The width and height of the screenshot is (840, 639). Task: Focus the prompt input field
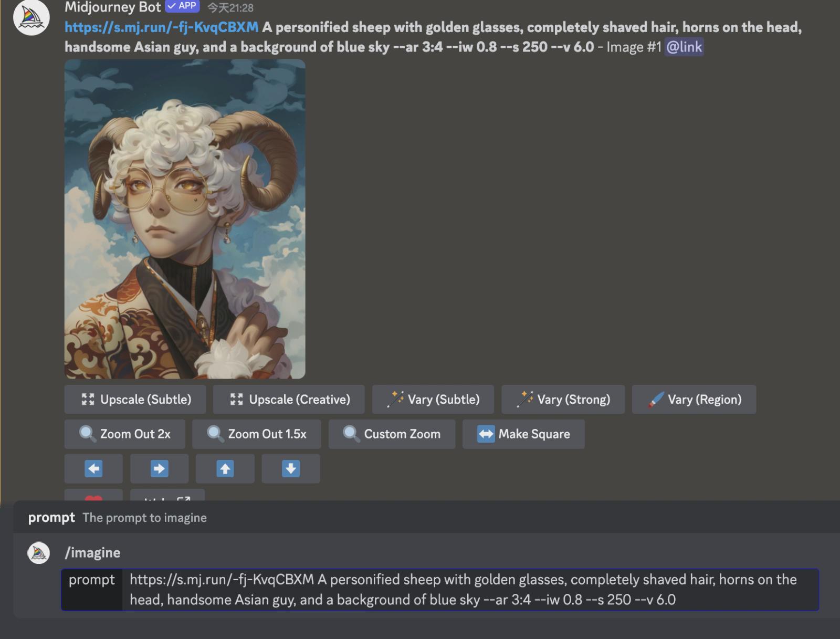[x=470, y=590]
